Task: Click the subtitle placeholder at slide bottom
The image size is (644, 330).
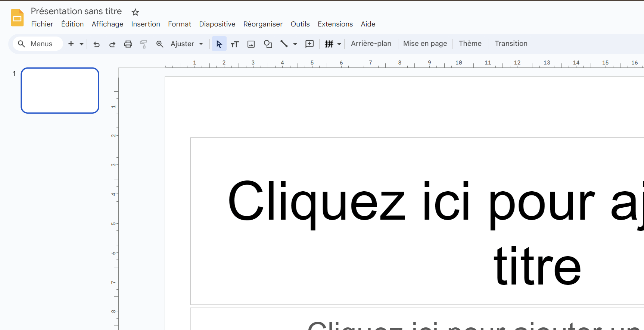Action: coord(417,319)
